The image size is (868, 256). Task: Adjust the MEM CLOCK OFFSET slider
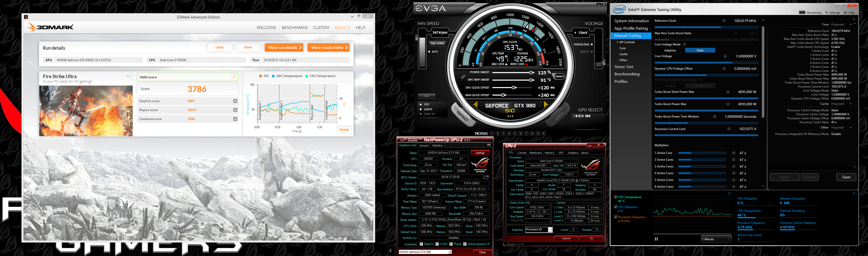point(503,95)
